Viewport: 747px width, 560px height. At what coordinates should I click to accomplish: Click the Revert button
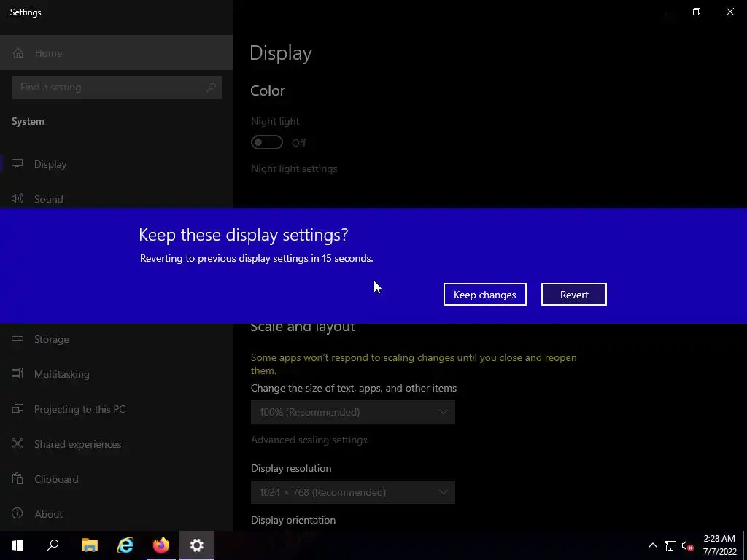pyautogui.click(x=573, y=295)
